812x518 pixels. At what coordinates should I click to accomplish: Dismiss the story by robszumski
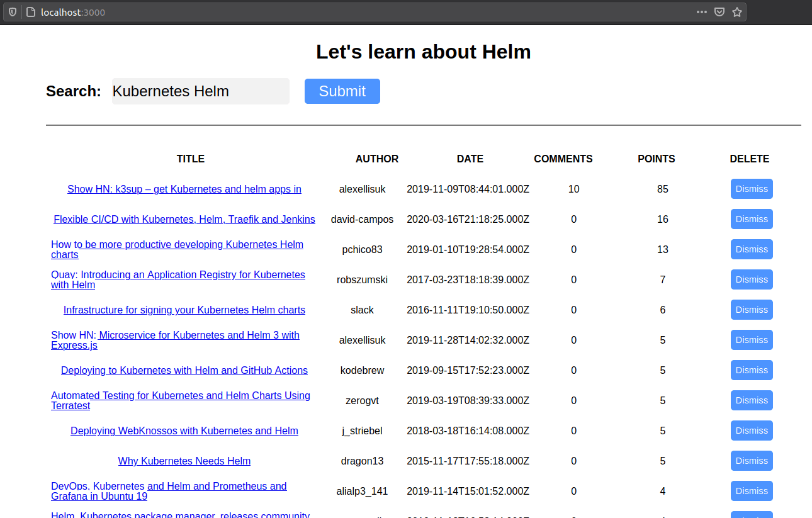coord(751,279)
